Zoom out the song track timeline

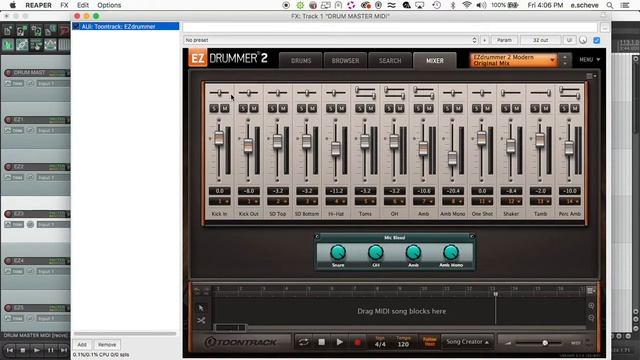[x=591, y=318]
